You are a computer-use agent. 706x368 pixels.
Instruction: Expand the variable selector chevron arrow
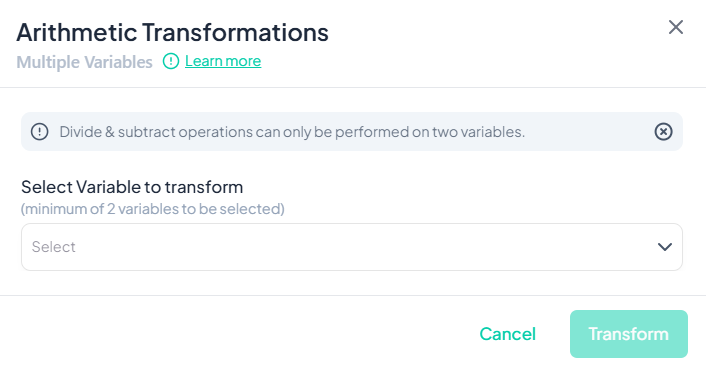pos(665,247)
